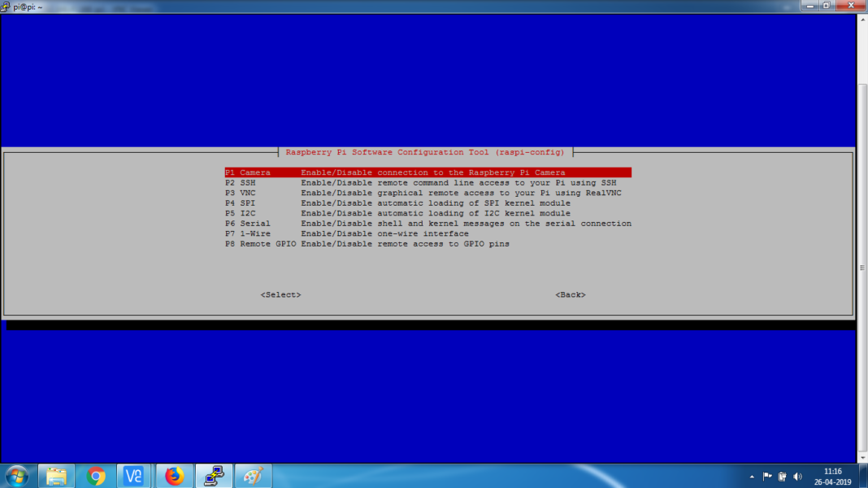Click the PuTTY icon in the title bar

[x=7, y=6]
